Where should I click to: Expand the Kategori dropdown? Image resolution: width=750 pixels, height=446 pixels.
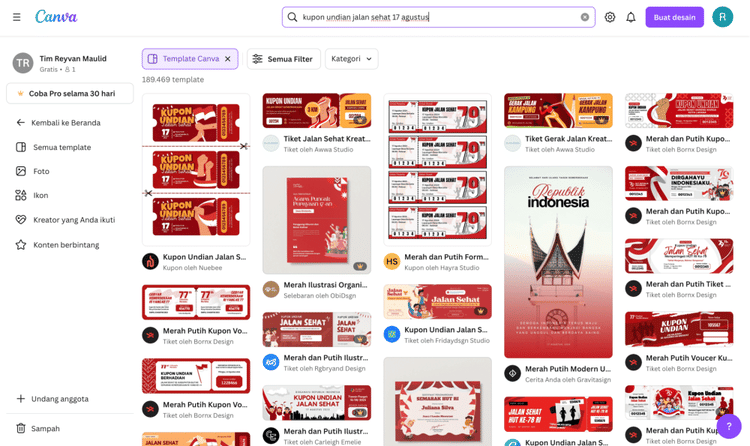pyautogui.click(x=352, y=59)
